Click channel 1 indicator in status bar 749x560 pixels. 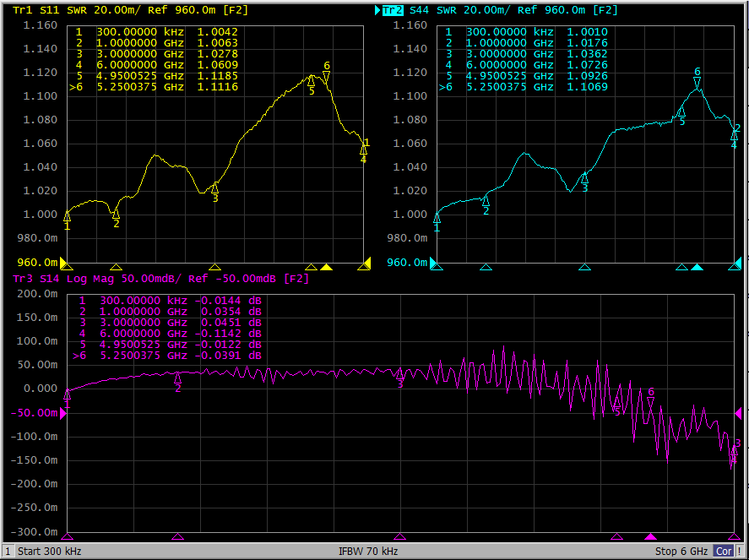click(x=8, y=552)
